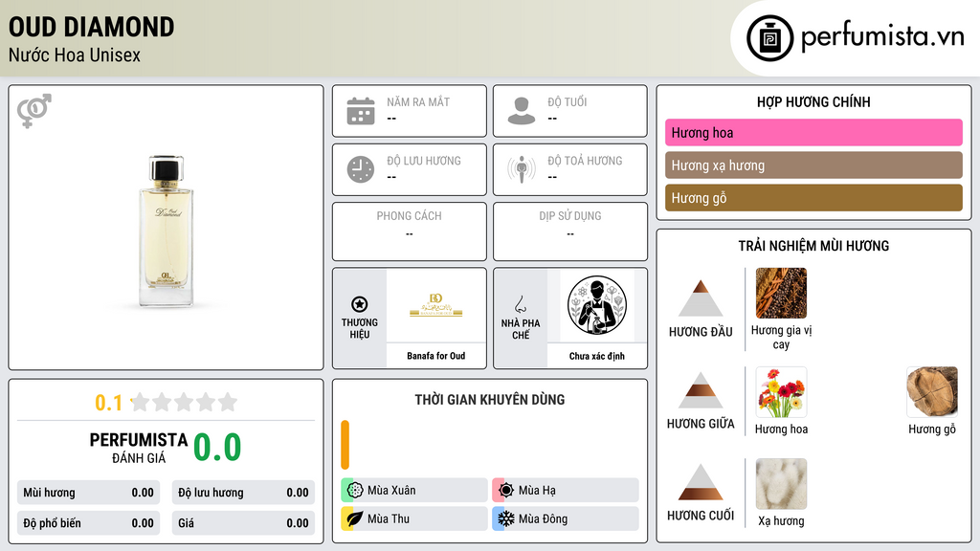
Task: Click the ĐỘ TOẢ HƯƠNG card label
Action: pos(585,161)
